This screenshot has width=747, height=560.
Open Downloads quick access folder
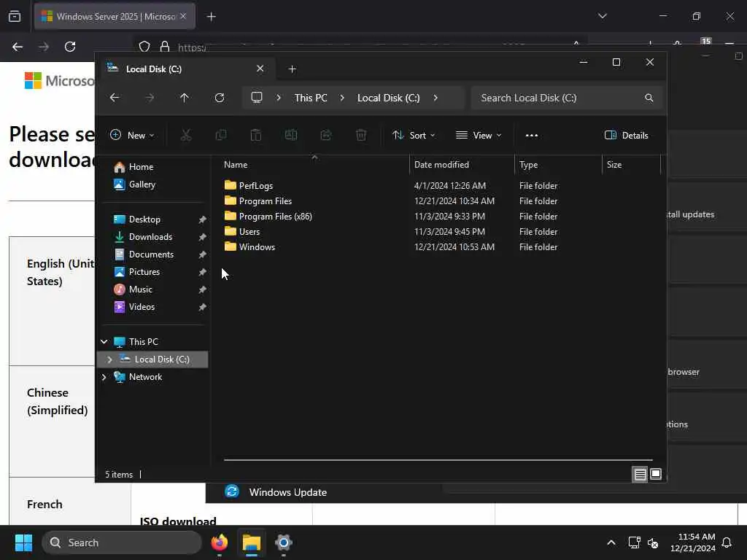[x=150, y=237]
